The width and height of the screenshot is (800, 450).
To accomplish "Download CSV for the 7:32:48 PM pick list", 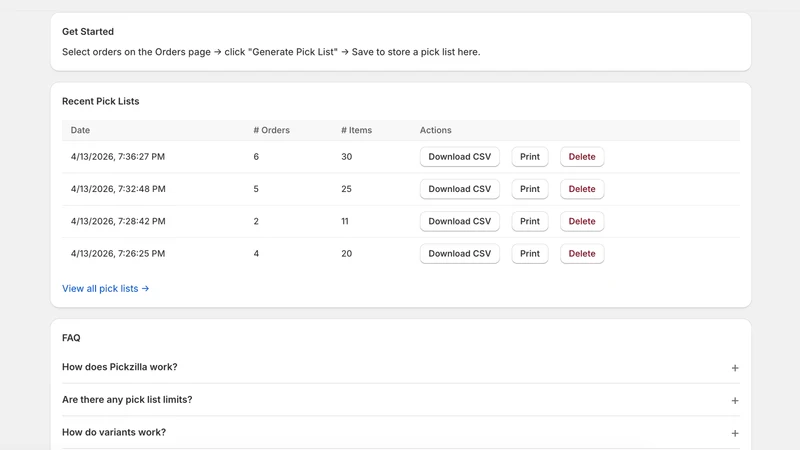I will click(x=460, y=189).
